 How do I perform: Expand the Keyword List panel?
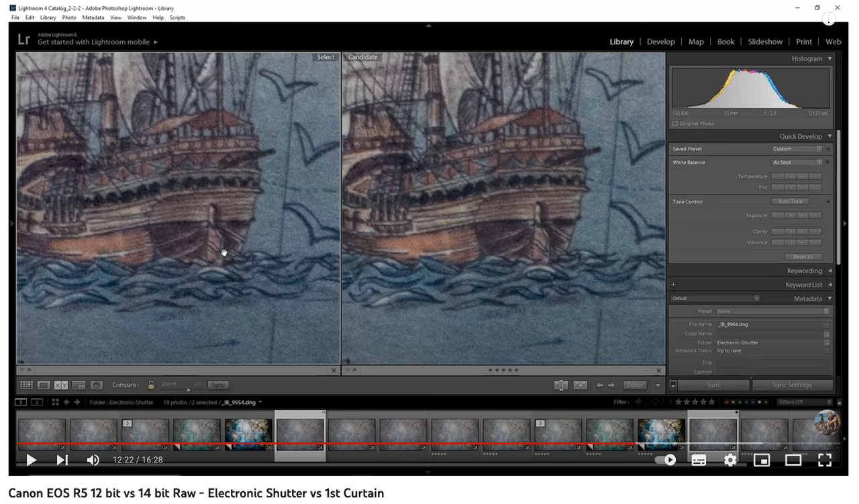(829, 285)
